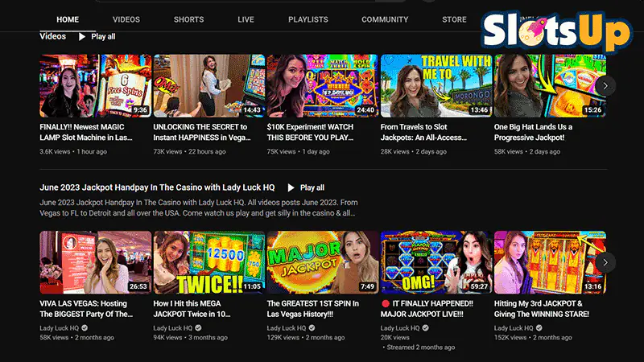Open TWICE!! mega jackpot thumbnail
This screenshot has height=362, width=644.
point(209,262)
